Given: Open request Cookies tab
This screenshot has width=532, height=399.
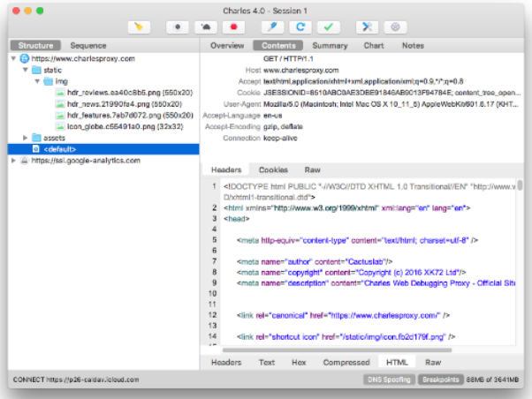Looking at the screenshot, I should tap(273, 169).
